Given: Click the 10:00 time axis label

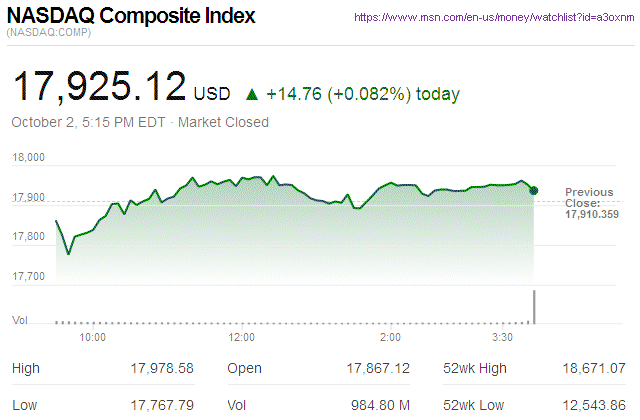Looking at the screenshot, I should 92,337.
